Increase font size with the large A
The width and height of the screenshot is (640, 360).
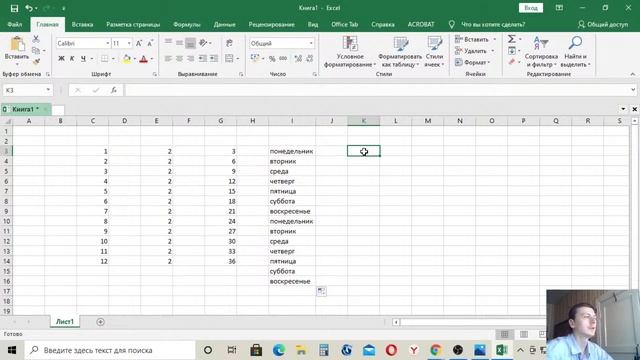139,43
